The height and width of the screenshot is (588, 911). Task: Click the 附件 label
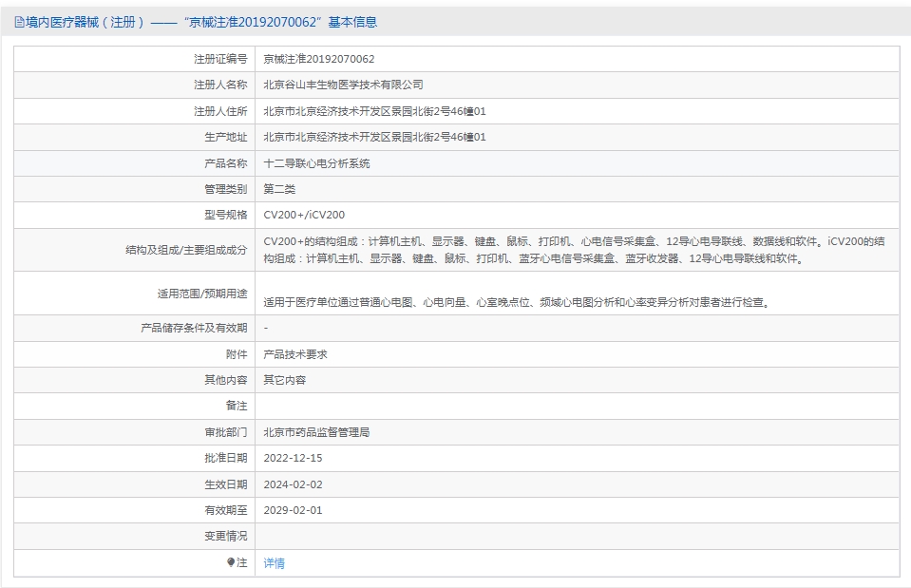tap(237, 354)
